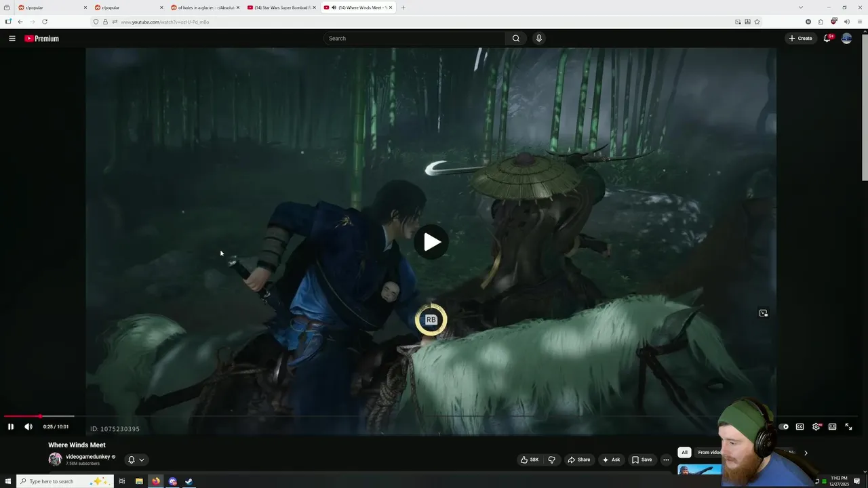Click the large play button overlay
This screenshot has width=868, height=488.
(431, 242)
